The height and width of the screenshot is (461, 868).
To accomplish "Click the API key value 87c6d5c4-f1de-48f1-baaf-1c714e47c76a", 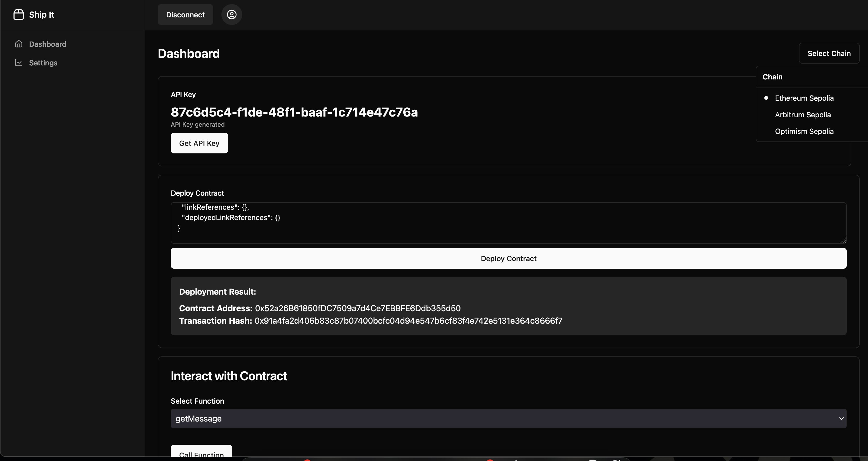I will pos(294,112).
